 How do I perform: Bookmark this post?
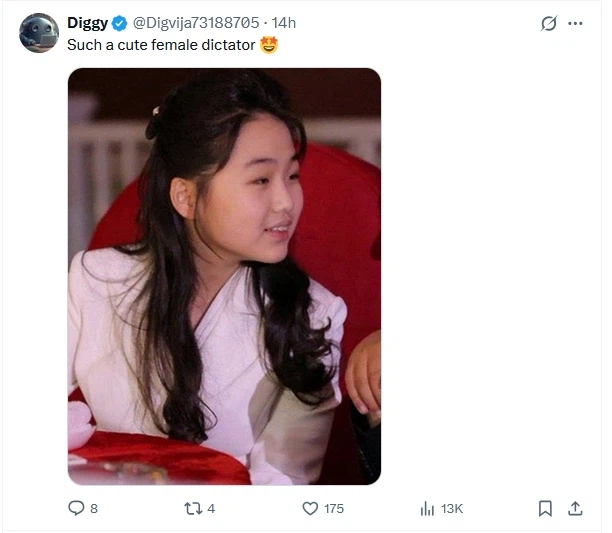tap(545, 508)
